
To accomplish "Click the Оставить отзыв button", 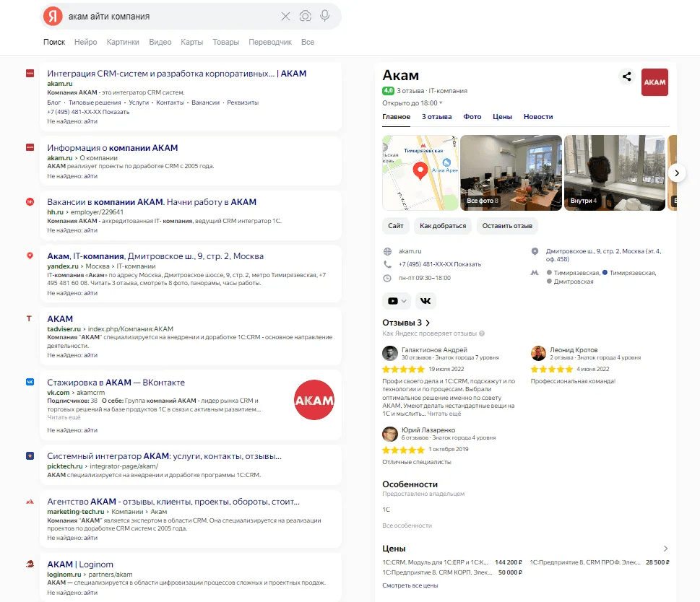I will click(507, 226).
